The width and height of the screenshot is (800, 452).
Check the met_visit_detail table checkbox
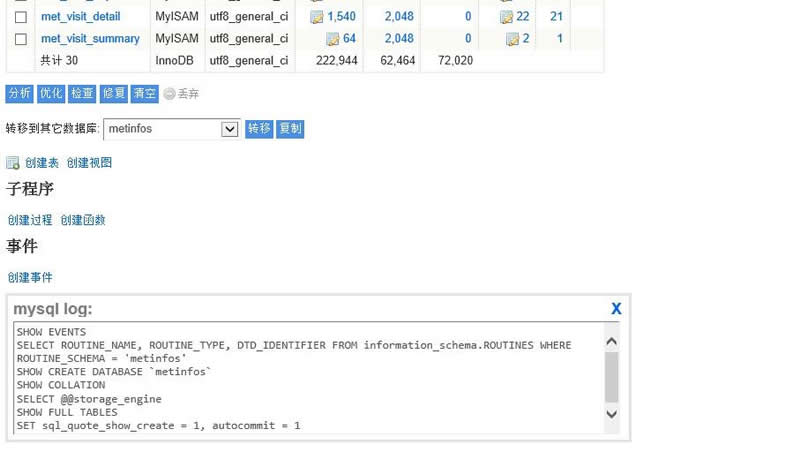(x=20, y=17)
